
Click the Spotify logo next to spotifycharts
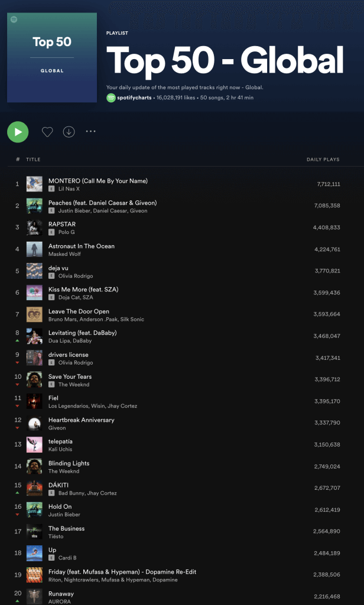pyautogui.click(x=110, y=97)
